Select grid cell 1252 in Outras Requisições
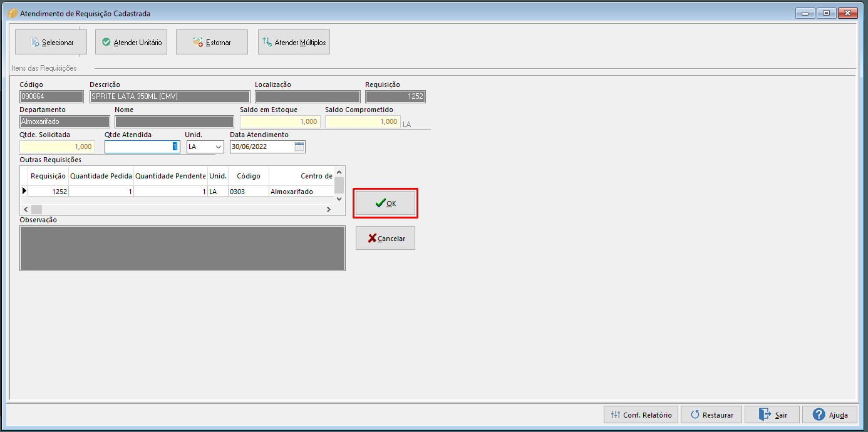Viewport: 868px width, 432px height. coord(48,191)
